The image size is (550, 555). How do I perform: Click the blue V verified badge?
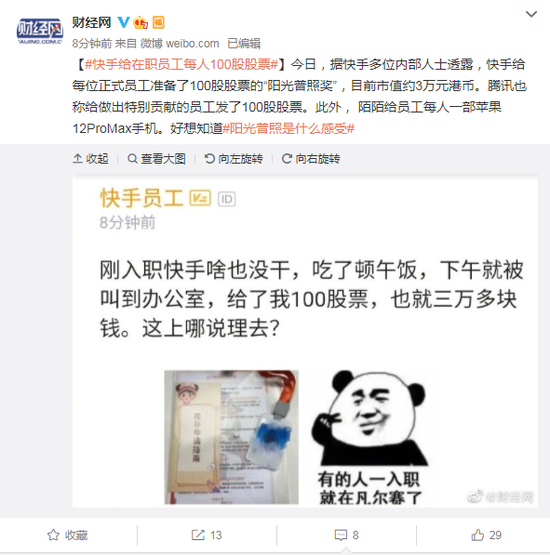coord(123,22)
